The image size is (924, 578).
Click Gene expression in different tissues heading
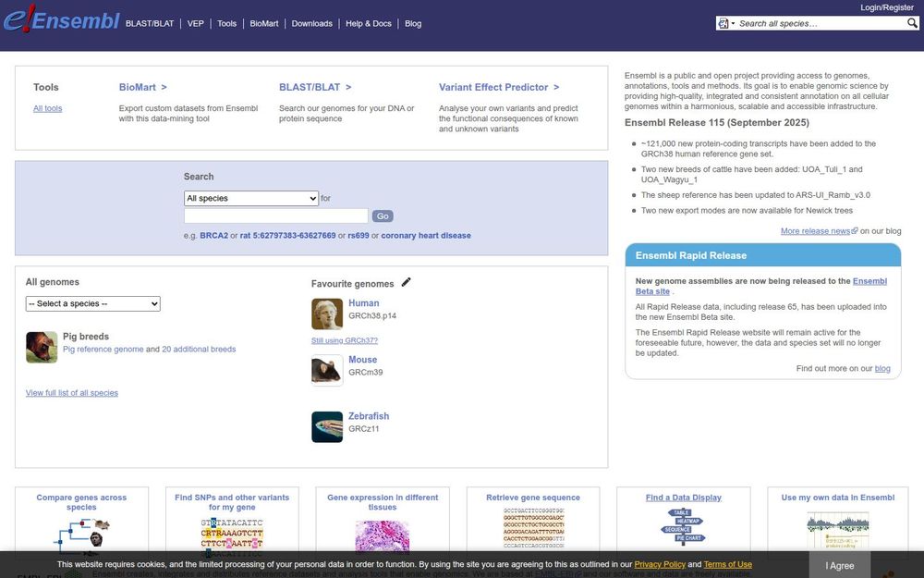click(x=383, y=502)
